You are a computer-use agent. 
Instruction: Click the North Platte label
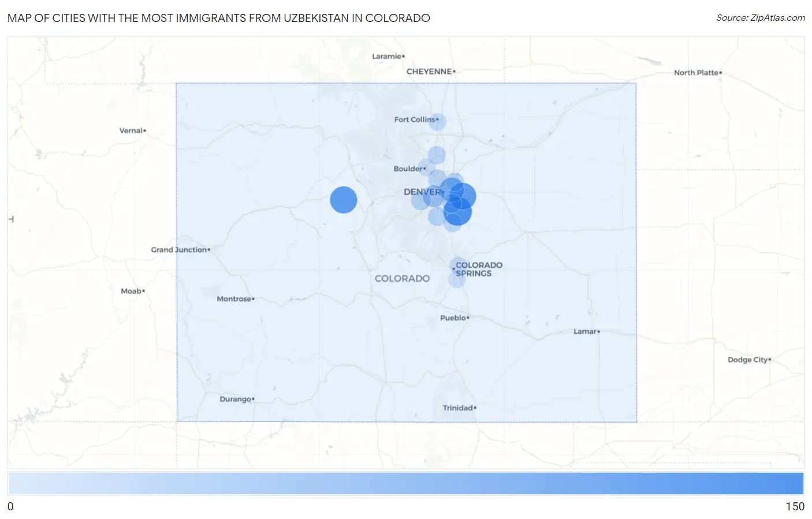[696, 73]
